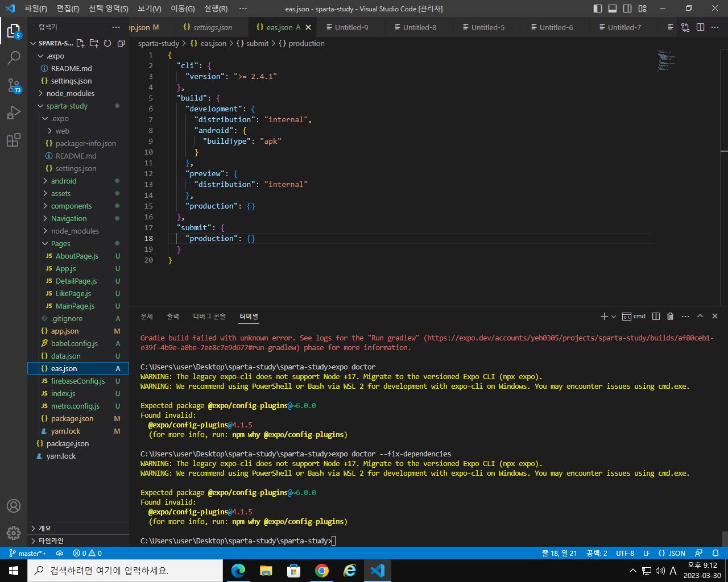Toggle the bottom panel visibility
Image resolution: width=728 pixels, height=582 pixels.
tap(613, 9)
